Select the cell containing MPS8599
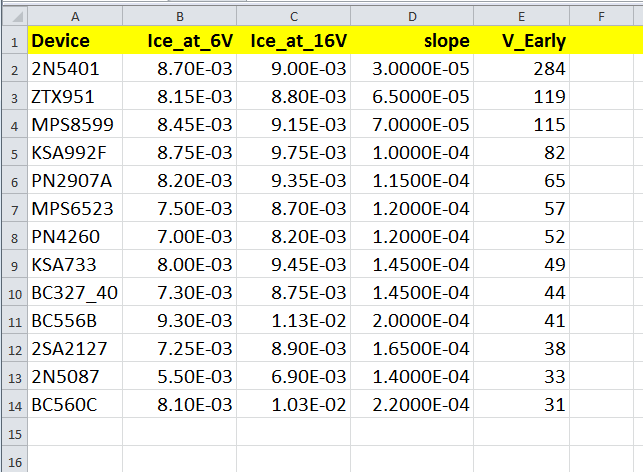The height and width of the screenshot is (472, 643). (x=75, y=124)
